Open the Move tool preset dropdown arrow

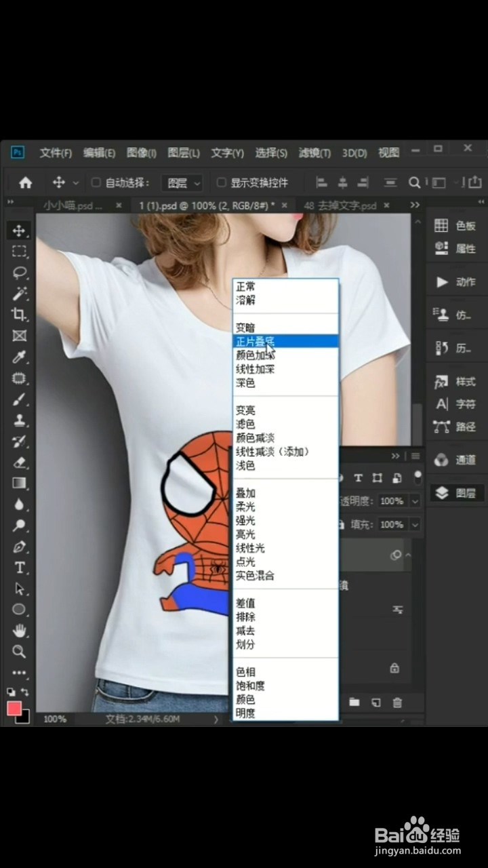coord(76,183)
